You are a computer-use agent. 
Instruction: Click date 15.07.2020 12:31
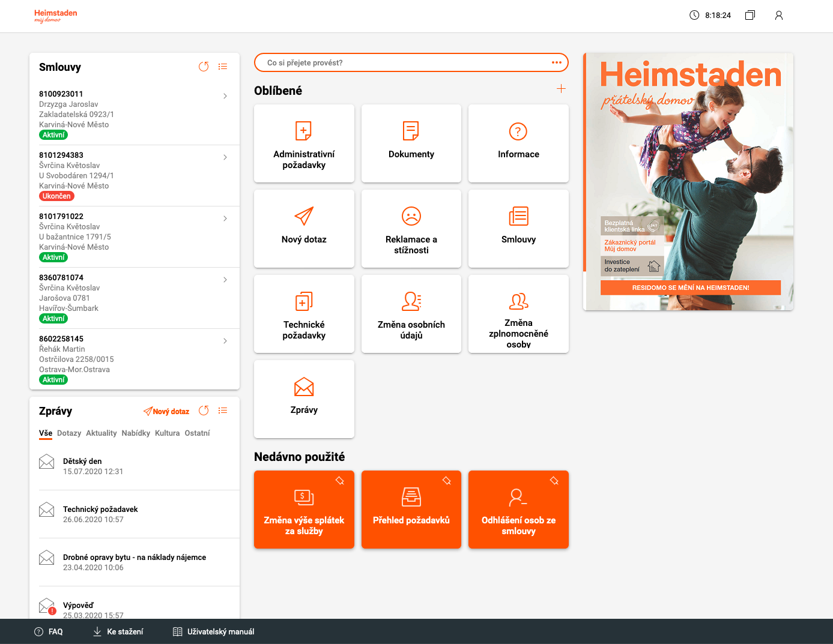pyautogui.click(x=93, y=471)
